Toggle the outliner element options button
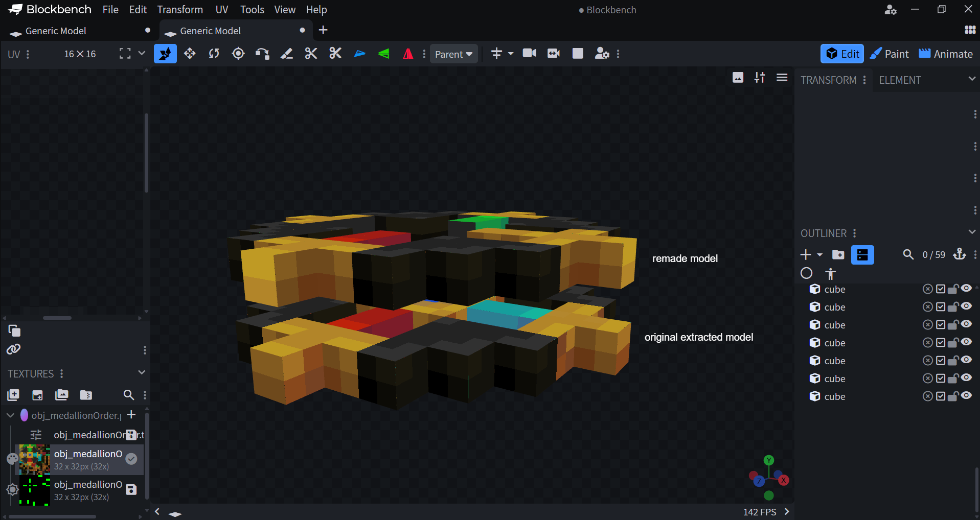This screenshot has width=980, height=520. [x=862, y=254]
